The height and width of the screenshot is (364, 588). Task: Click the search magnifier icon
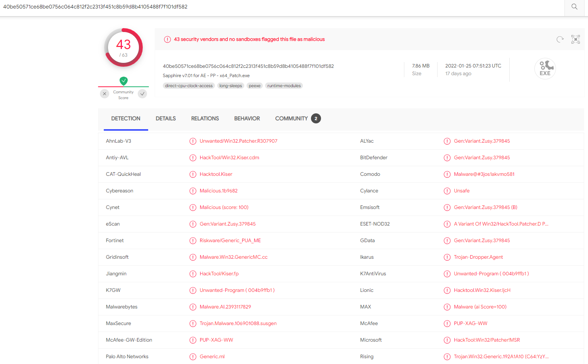coord(574,7)
